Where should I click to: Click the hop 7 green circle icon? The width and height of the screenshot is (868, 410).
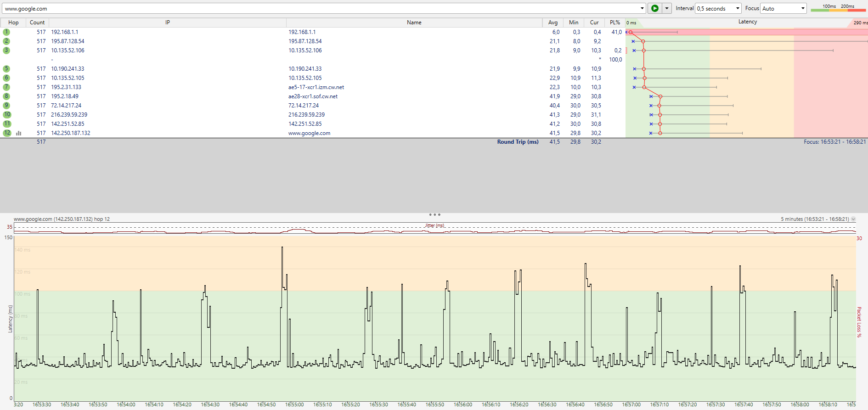point(6,87)
